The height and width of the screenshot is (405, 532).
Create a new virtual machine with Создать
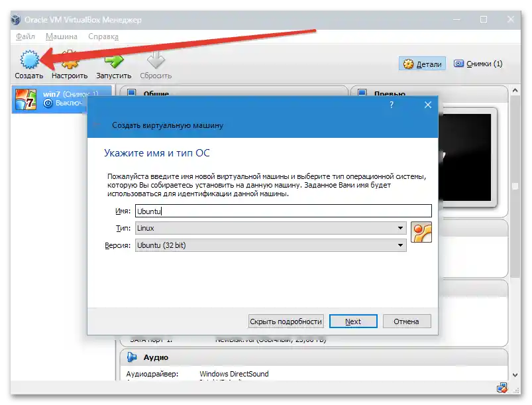click(28, 64)
